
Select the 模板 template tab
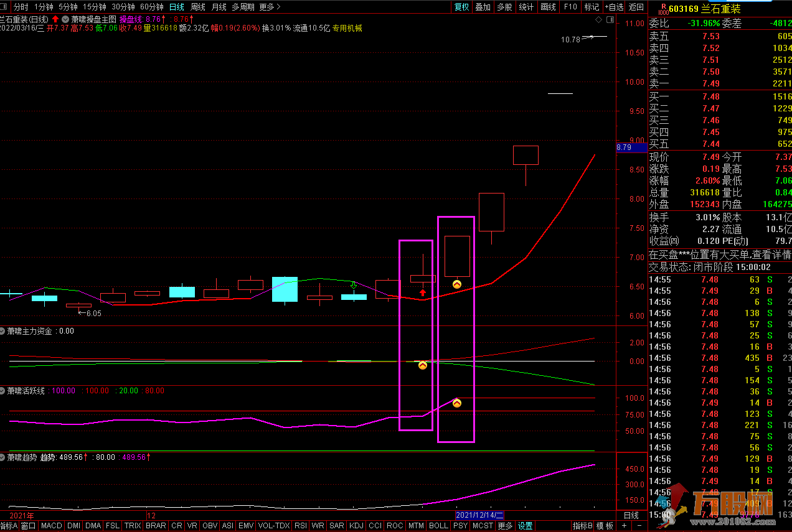605,526
